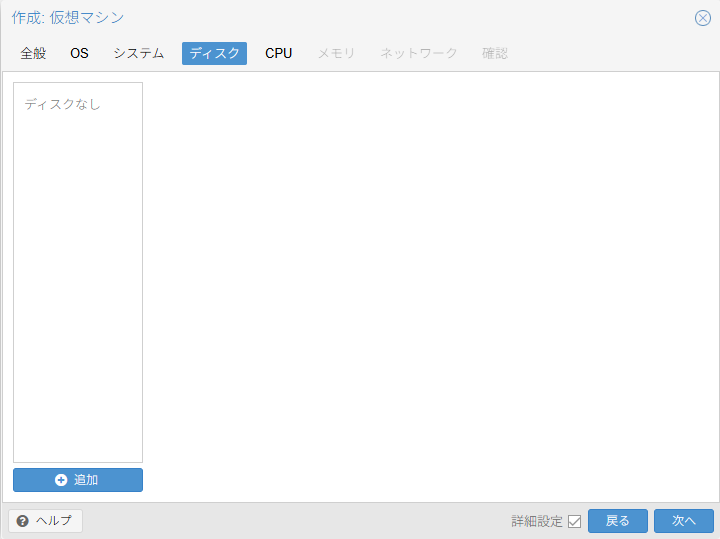Open the OS tab
The height and width of the screenshot is (539, 720).
click(x=79, y=53)
